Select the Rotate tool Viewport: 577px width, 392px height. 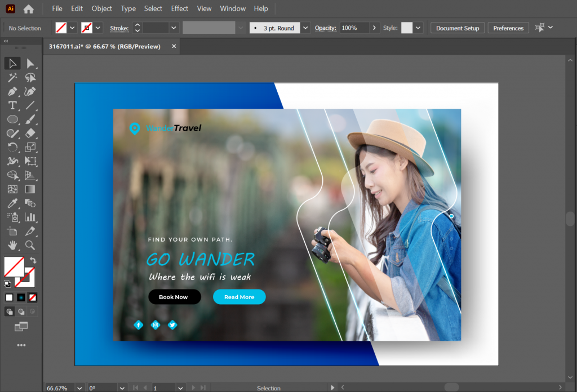pos(12,148)
